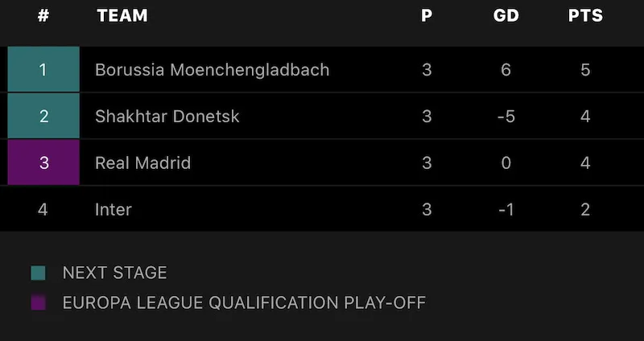The image size is (644, 341).
Task: Click the Europa League Qualification Play-off label
Action: coord(244,303)
